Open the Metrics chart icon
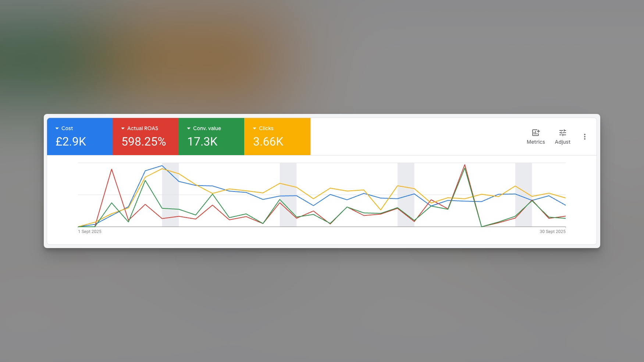 536,133
